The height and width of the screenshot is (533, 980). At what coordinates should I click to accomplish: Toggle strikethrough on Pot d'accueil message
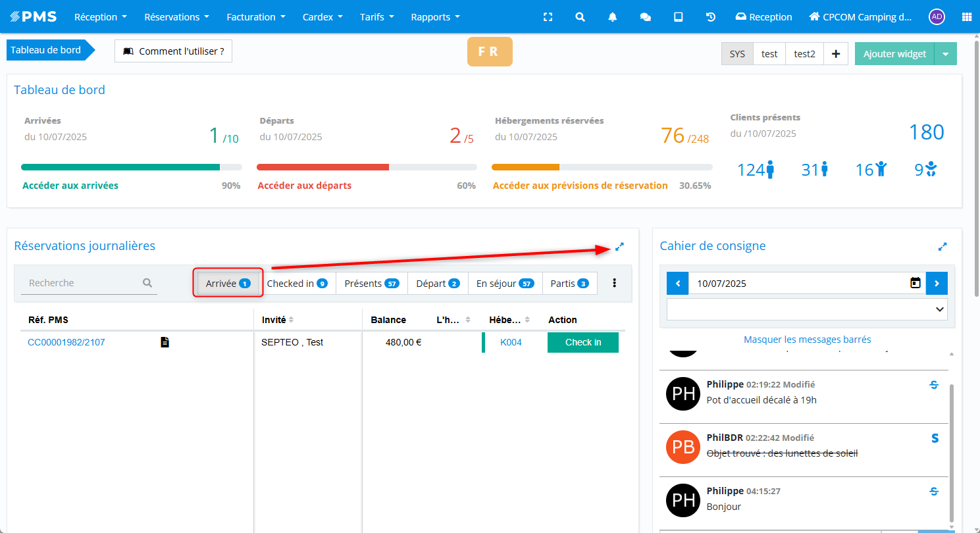[933, 385]
